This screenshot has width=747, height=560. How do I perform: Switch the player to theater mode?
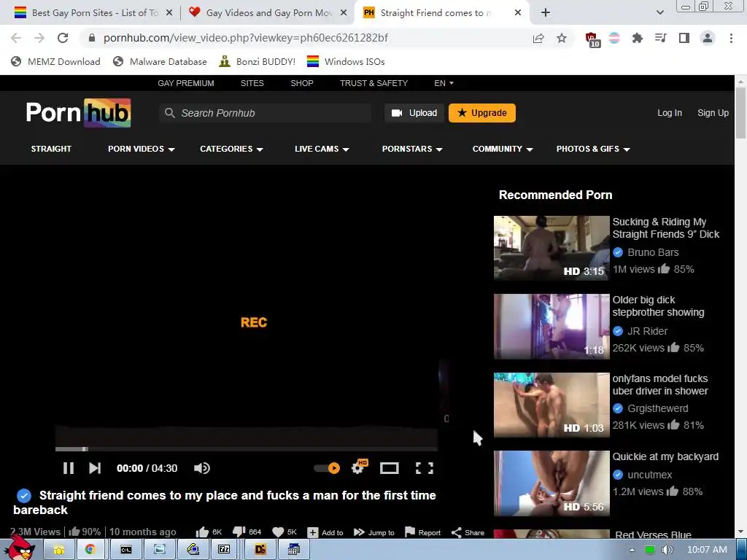coord(390,468)
